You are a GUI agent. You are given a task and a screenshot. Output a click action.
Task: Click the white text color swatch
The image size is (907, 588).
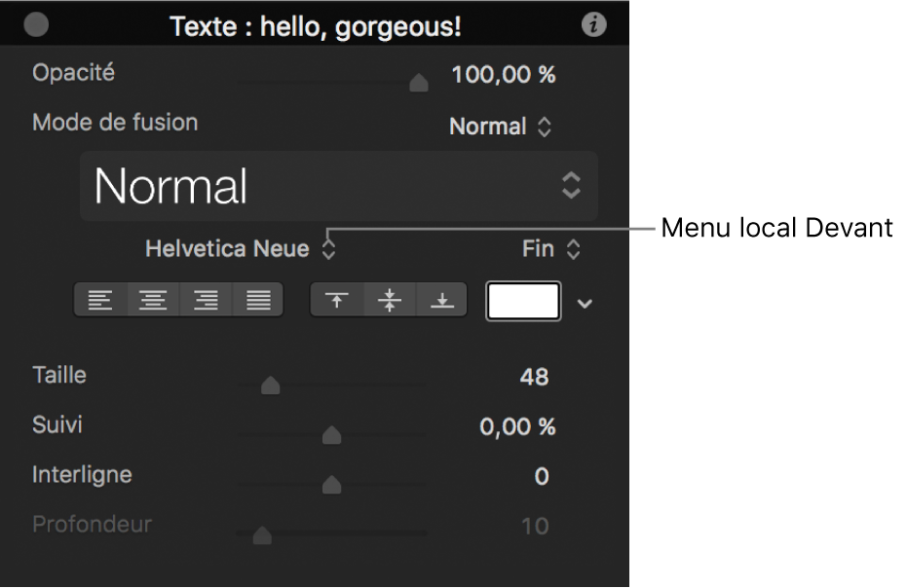522,299
